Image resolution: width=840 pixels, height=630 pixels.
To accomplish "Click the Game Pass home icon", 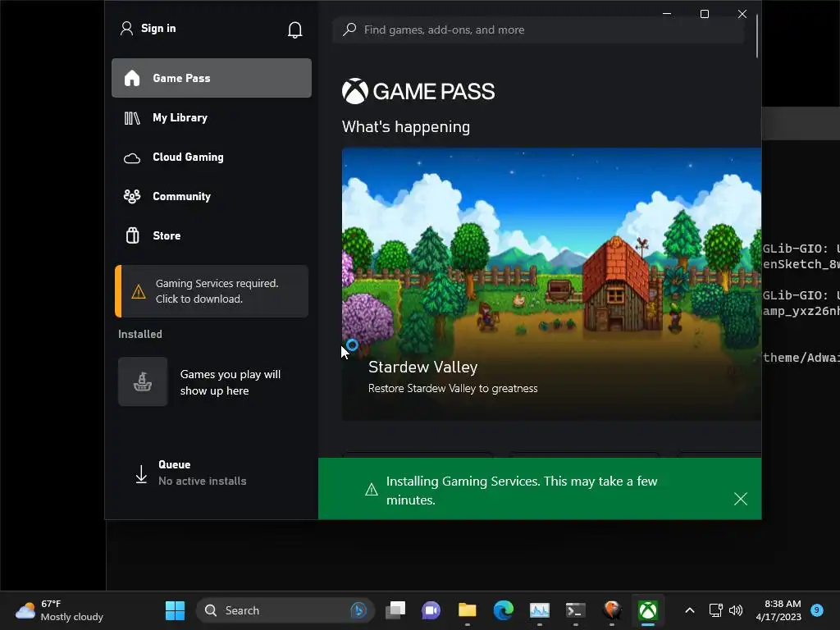I will [x=132, y=78].
